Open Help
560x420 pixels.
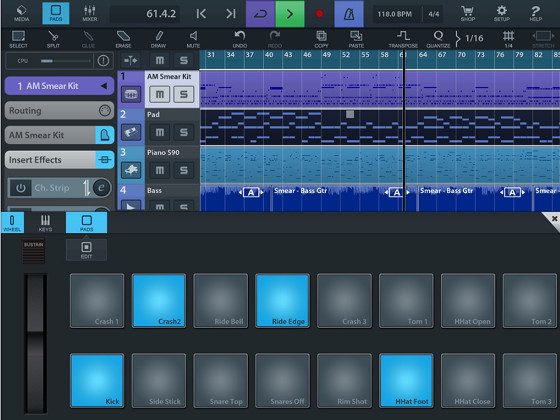[x=535, y=14]
